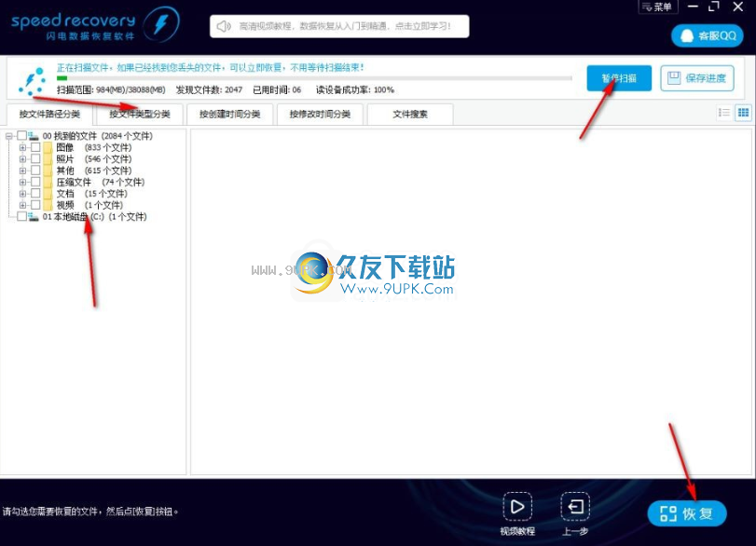Image resolution: width=756 pixels, height=546 pixels.
Task: Expand the 图像 folder node
Action: [22, 147]
